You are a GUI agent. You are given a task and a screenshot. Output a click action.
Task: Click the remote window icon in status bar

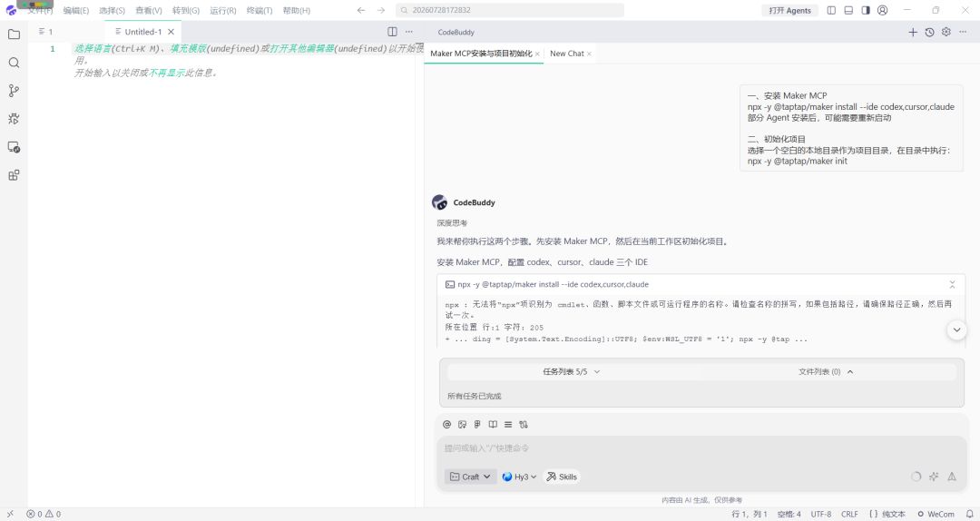[x=10, y=514]
